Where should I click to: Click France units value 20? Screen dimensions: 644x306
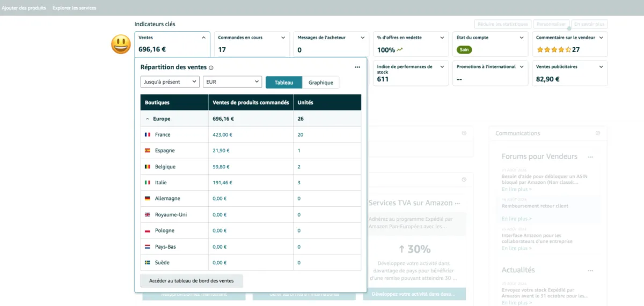(x=300, y=135)
